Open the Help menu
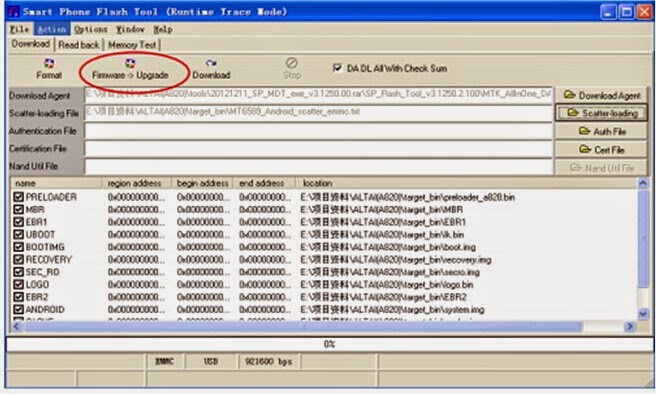 tap(163, 29)
